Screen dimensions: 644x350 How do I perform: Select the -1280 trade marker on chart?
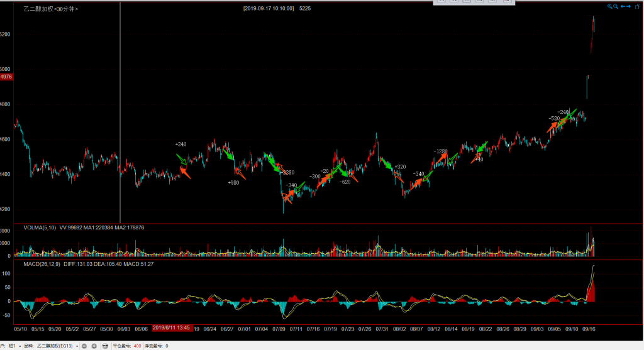point(440,151)
